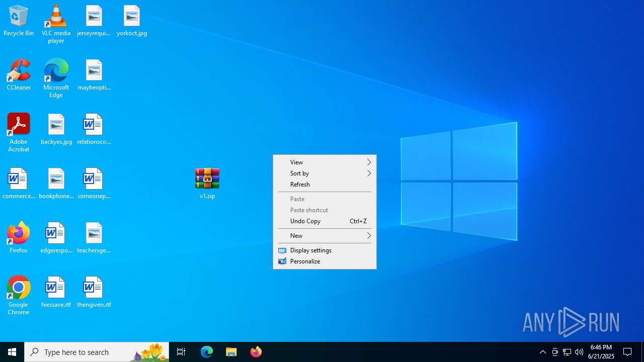Open Personalize from the context menu
Image resolution: width=644 pixels, height=362 pixels.
pos(325,261)
